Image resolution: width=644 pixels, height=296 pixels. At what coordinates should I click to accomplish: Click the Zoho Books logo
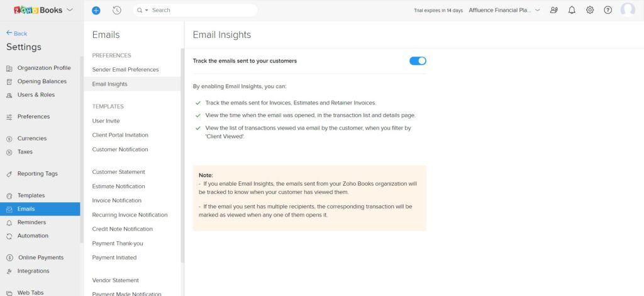click(x=38, y=10)
